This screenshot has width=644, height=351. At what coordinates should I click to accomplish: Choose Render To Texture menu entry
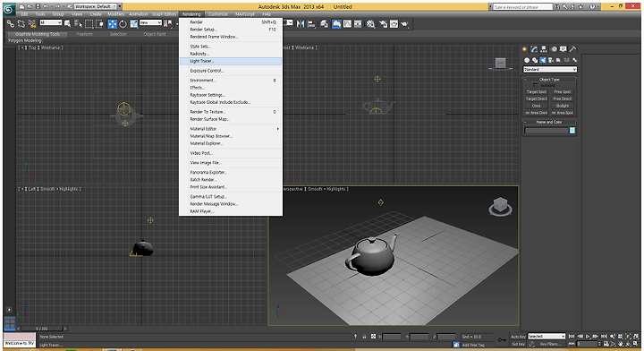pyautogui.click(x=231, y=112)
